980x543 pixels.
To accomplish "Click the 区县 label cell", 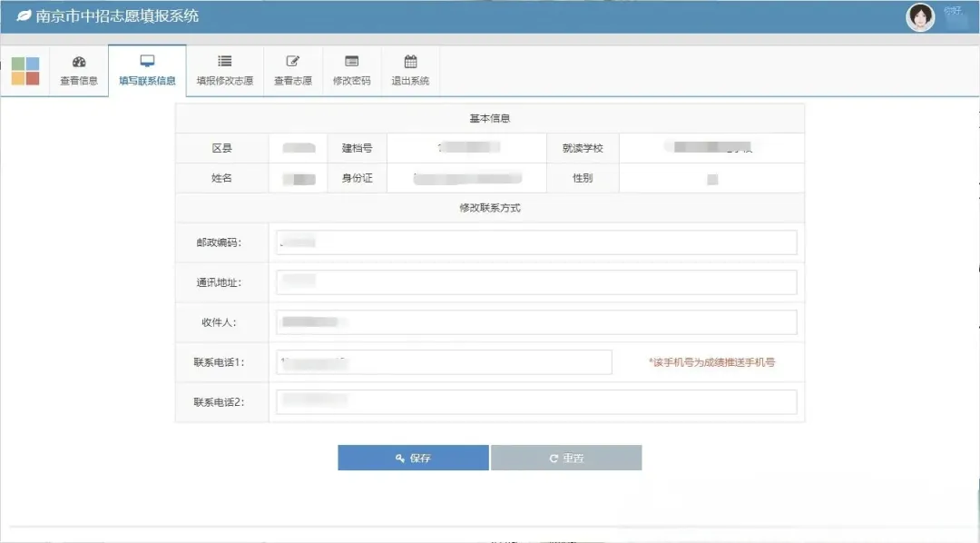I will (x=222, y=148).
